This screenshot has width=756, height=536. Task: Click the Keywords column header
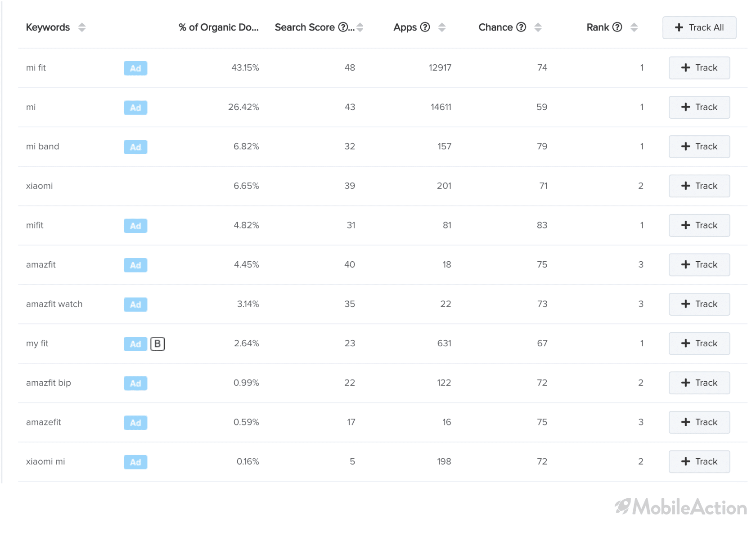point(48,27)
